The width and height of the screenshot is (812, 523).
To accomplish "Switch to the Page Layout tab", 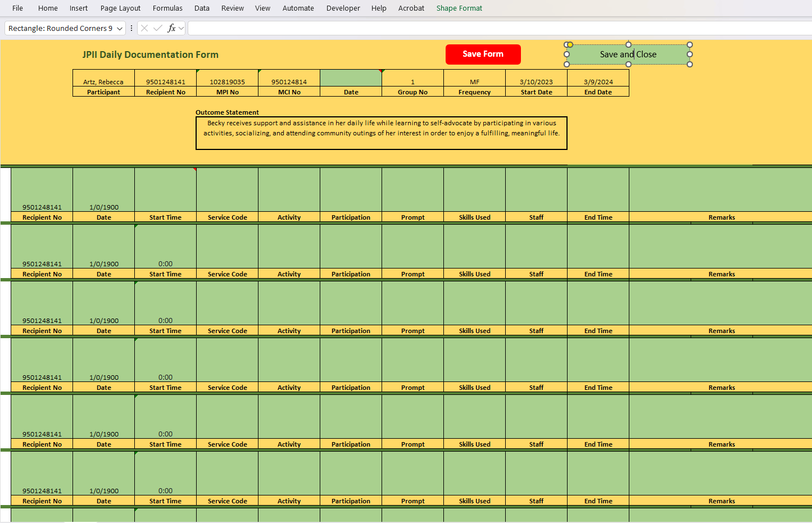I will click(120, 8).
